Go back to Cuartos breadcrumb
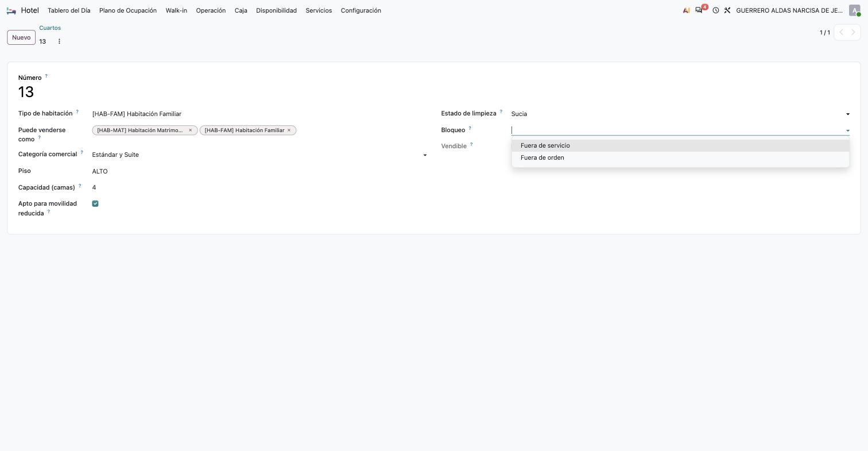This screenshot has width=868, height=451. 50,28
